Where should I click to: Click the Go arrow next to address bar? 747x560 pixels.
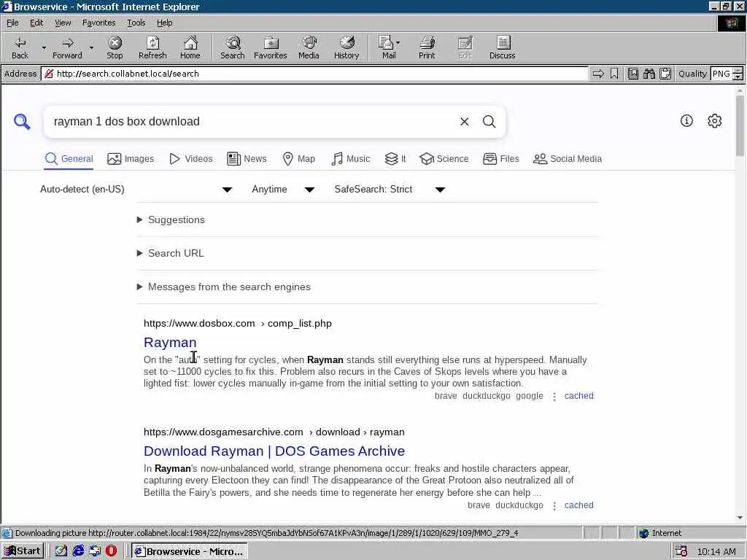pos(598,74)
